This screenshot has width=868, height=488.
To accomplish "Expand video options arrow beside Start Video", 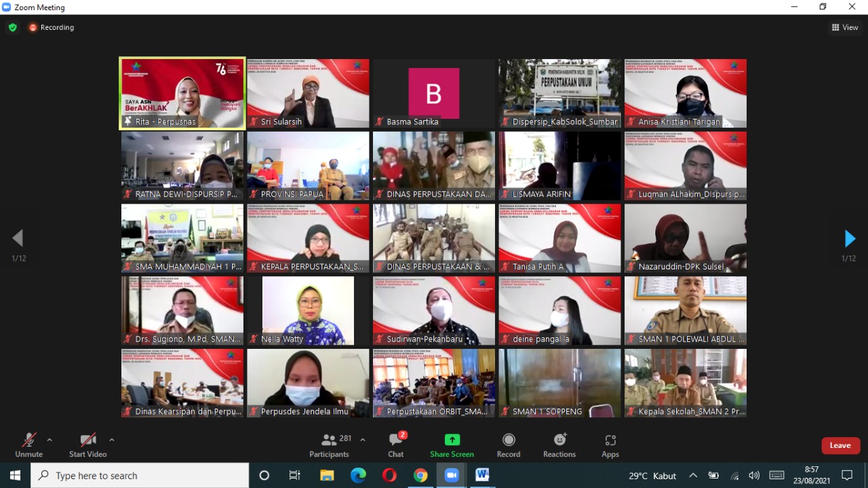I will point(112,440).
